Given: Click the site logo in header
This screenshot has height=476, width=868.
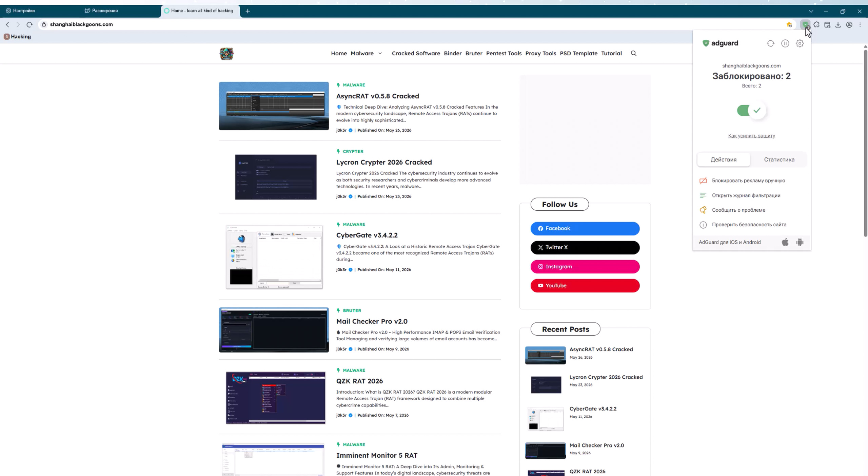Looking at the screenshot, I should pyautogui.click(x=226, y=54).
